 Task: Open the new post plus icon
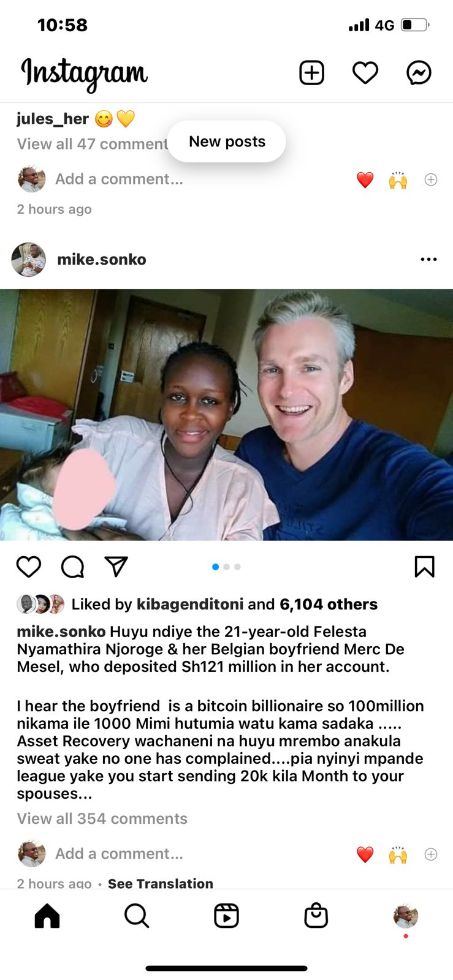click(x=311, y=73)
